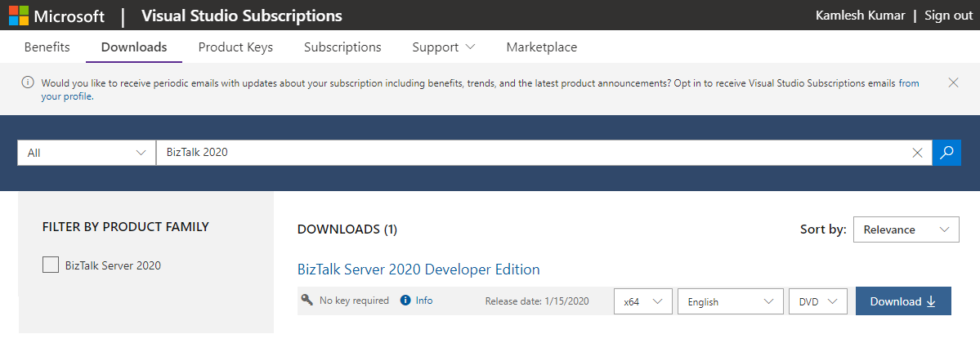The image size is (980, 343).
Task: Click the Sign out link
Action: 948,16
